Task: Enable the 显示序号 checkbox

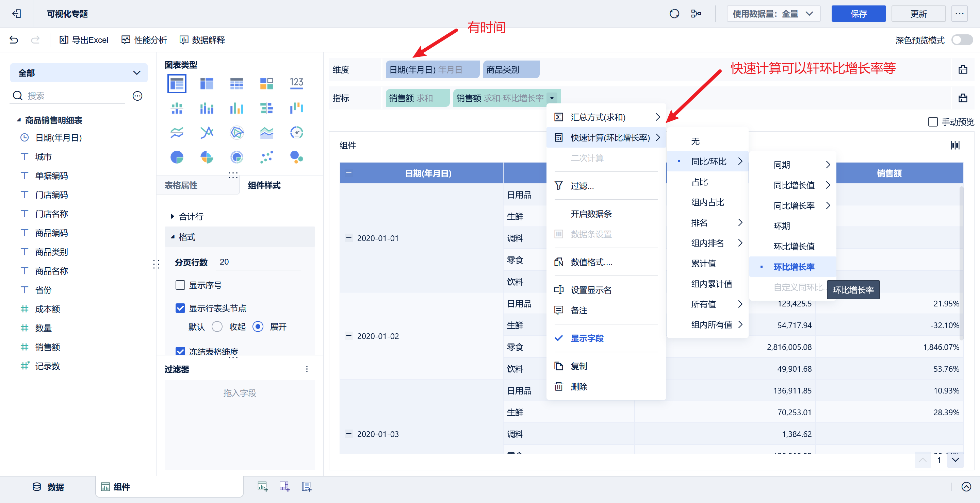Action: pos(180,285)
